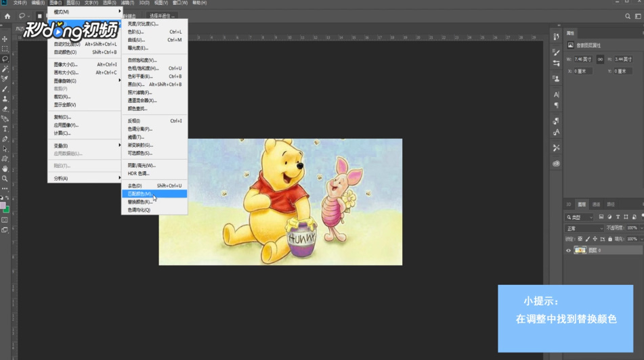Toggle adjustment layer filter icon
Image resolution: width=644 pixels, height=360 pixels.
click(609, 217)
